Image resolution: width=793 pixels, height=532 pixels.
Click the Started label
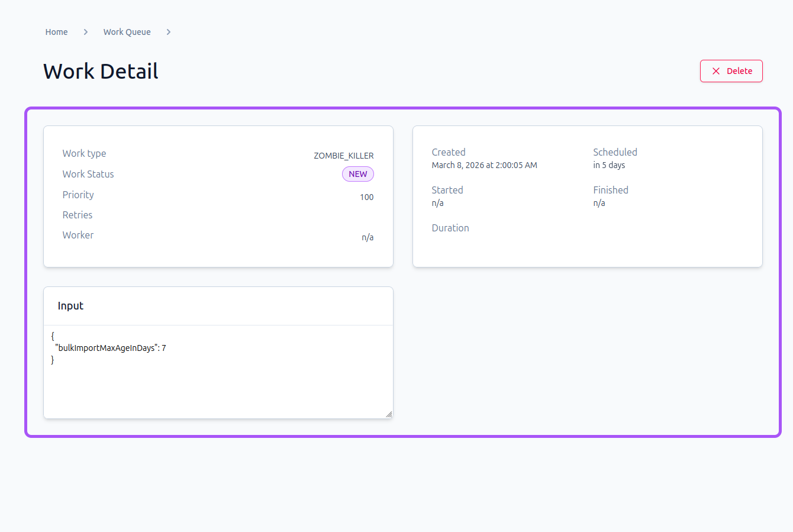pyautogui.click(x=447, y=190)
